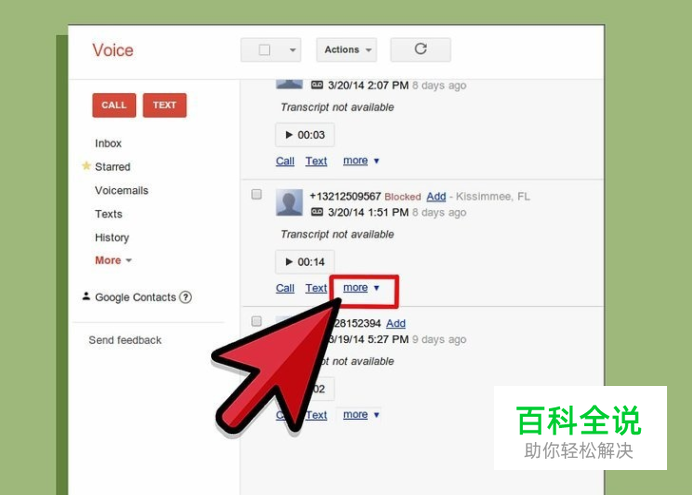Click timestamp 3/20/14 1:51 PM

(x=368, y=212)
